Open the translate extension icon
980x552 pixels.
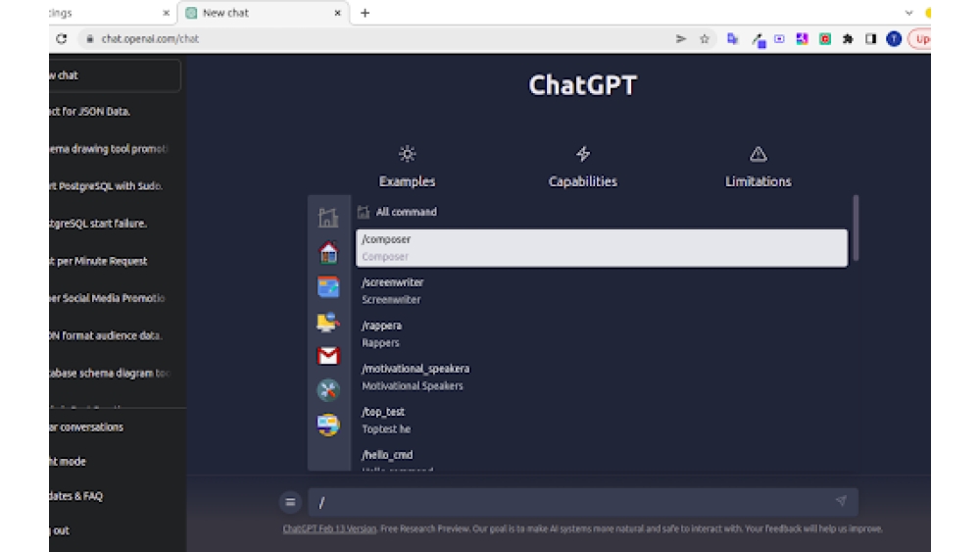point(732,39)
